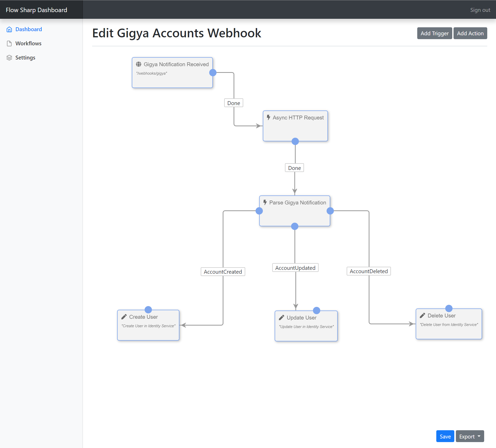This screenshot has height=448, width=496.
Task: Click the bottom endpoint of Async HTTP Request
Action: (x=295, y=141)
